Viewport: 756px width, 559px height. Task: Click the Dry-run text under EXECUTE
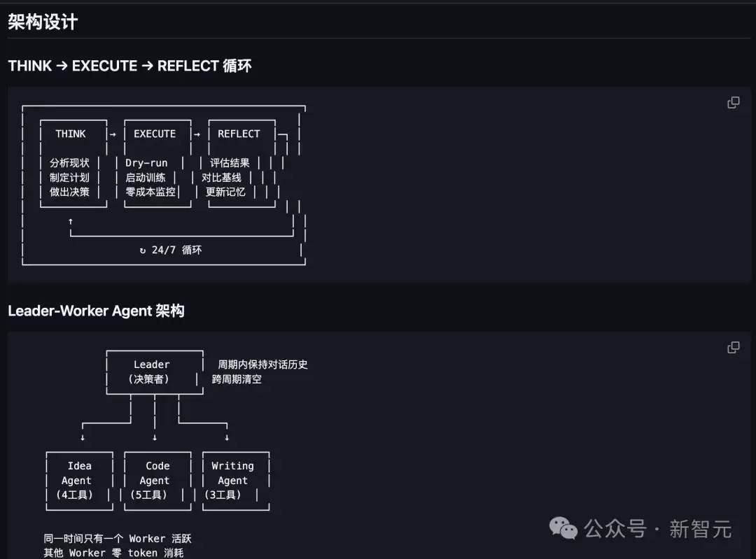point(146,163)
